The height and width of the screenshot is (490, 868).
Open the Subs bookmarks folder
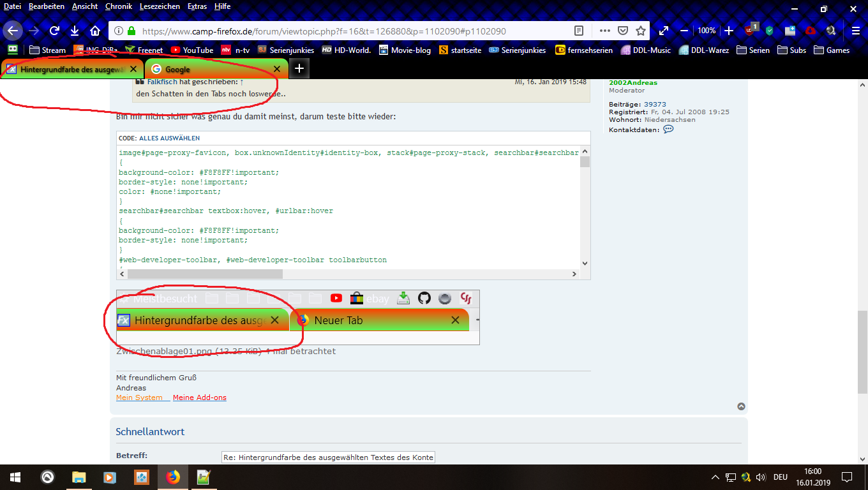792,50
